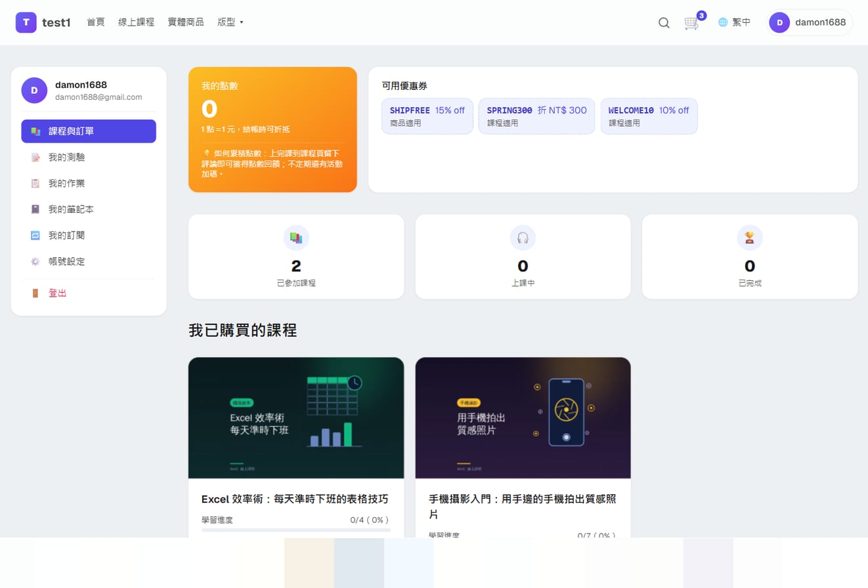Image resolution: width=868 pixels, height=588 pixels.
Task: Click the 我的作業 clipboard icon
Action: tap(35, 183)
